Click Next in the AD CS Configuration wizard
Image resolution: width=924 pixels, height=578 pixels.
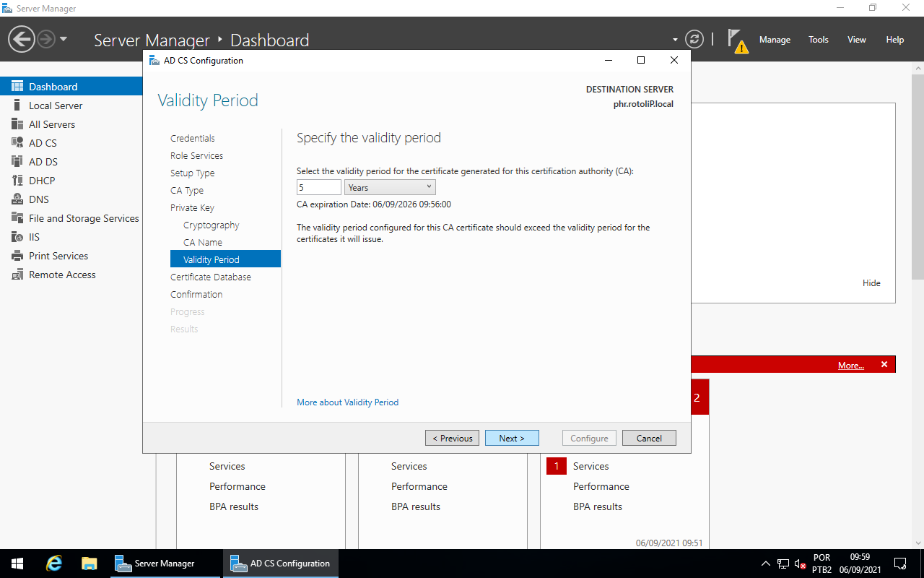tap(512, 438)
